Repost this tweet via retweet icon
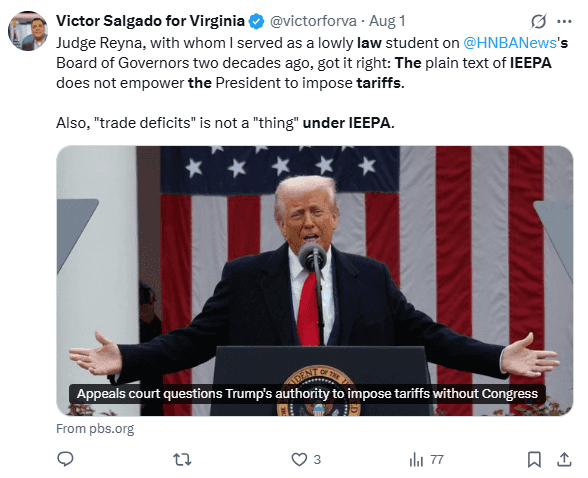The height and width of the screenshot is (478, 588). pos(182,459)
